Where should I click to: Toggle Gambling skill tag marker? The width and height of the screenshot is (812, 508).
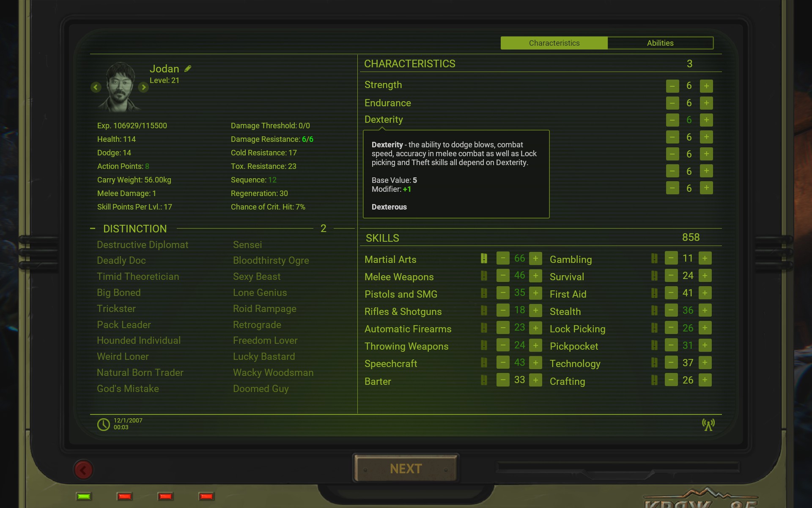click(654, 259)
